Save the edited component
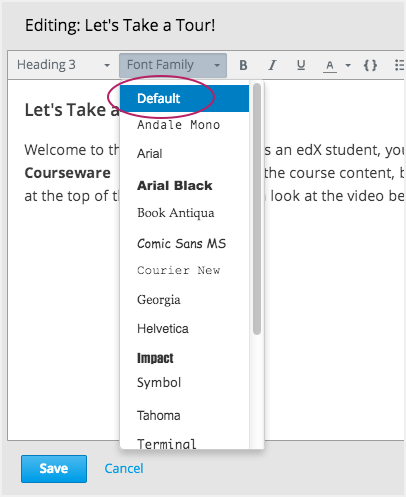 pos(54,469)
